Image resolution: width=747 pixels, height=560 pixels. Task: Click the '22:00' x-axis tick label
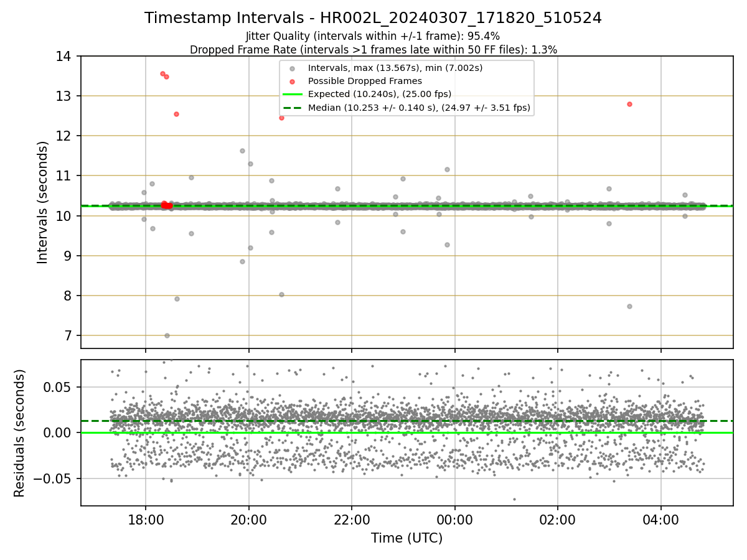(x=352, y=519)
